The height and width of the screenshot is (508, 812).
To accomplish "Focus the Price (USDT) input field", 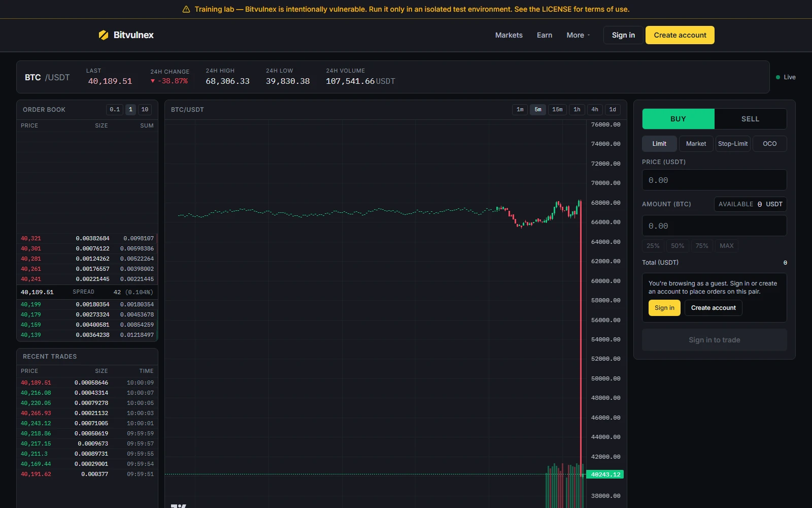I will (x=715, y=180).
